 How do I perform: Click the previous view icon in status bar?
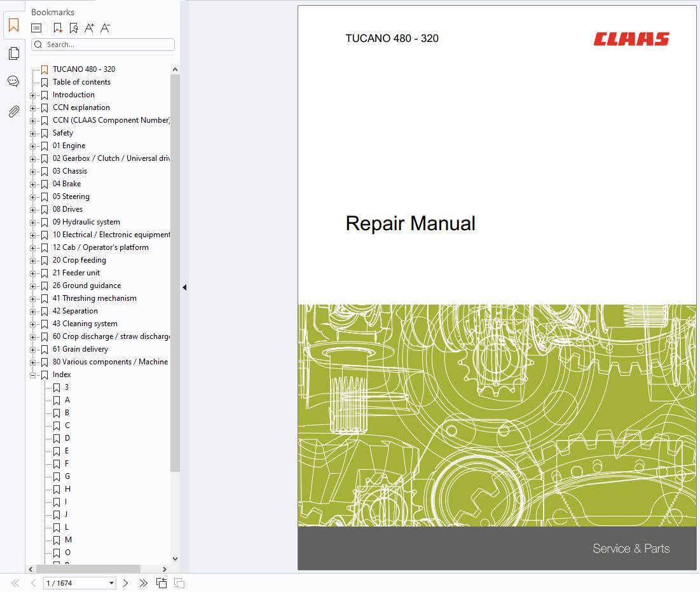[x=161, y=583]
